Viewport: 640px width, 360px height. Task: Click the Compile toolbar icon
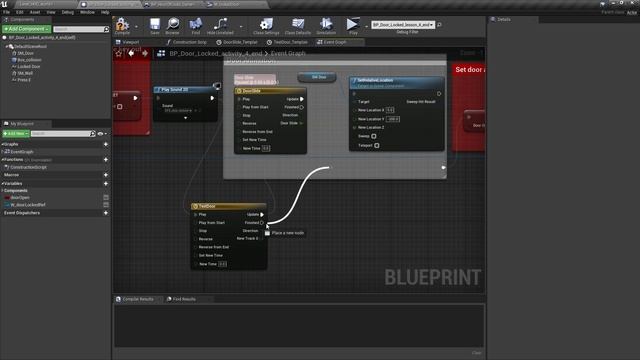(122, 24)
